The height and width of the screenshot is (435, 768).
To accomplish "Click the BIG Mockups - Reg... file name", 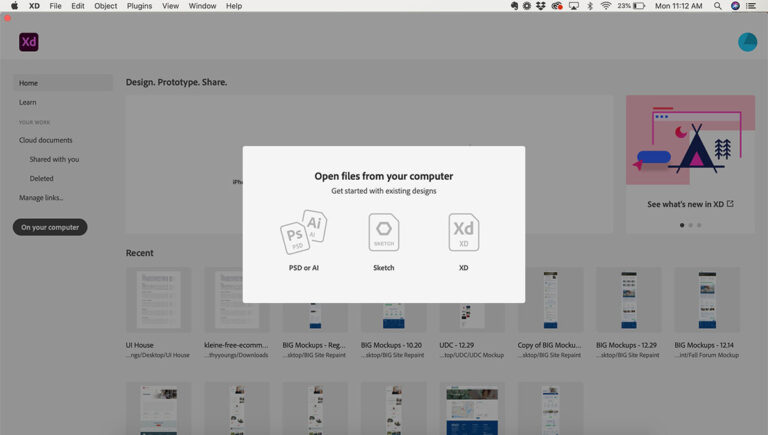I will pyautogui.click(x=314, y=345).
